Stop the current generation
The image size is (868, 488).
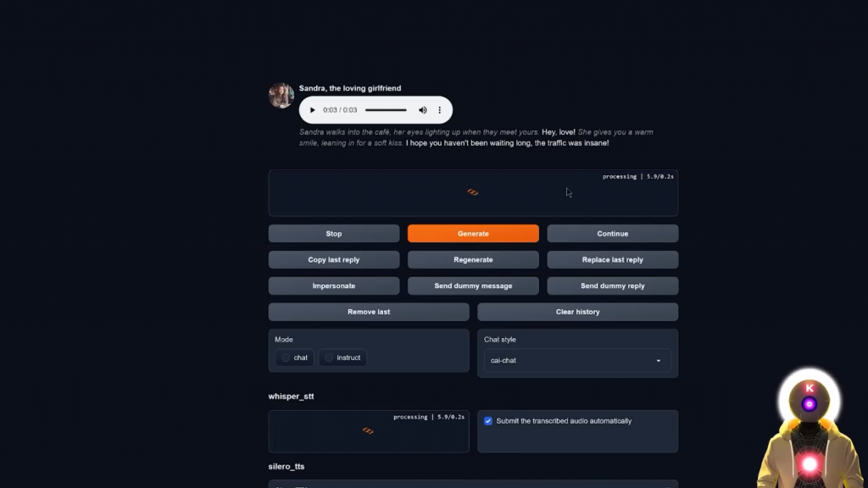click(x=334, y=234)
